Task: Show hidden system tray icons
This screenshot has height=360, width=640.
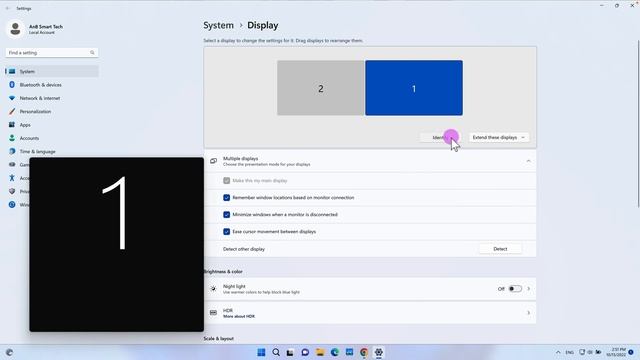Action: [558, 352]
